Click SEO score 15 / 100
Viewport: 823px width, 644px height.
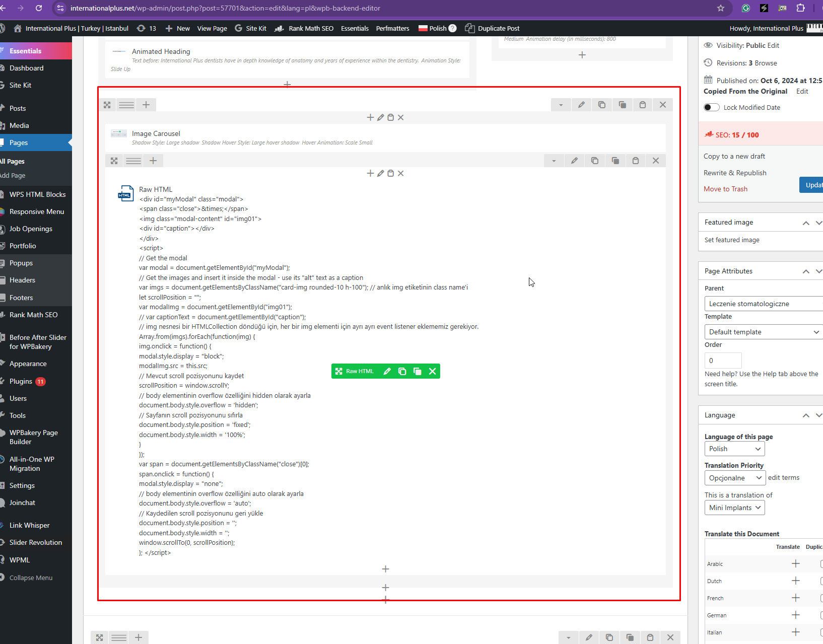737,135
